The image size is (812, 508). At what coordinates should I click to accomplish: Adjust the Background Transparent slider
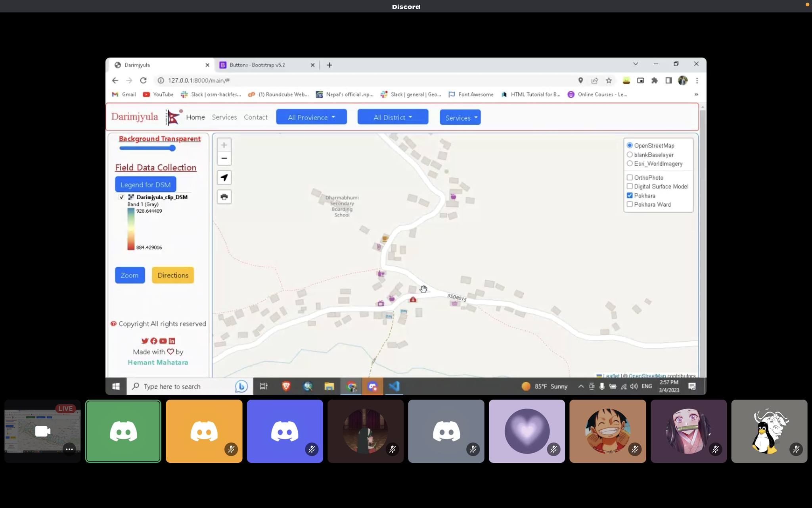click(x=172, y=148)
